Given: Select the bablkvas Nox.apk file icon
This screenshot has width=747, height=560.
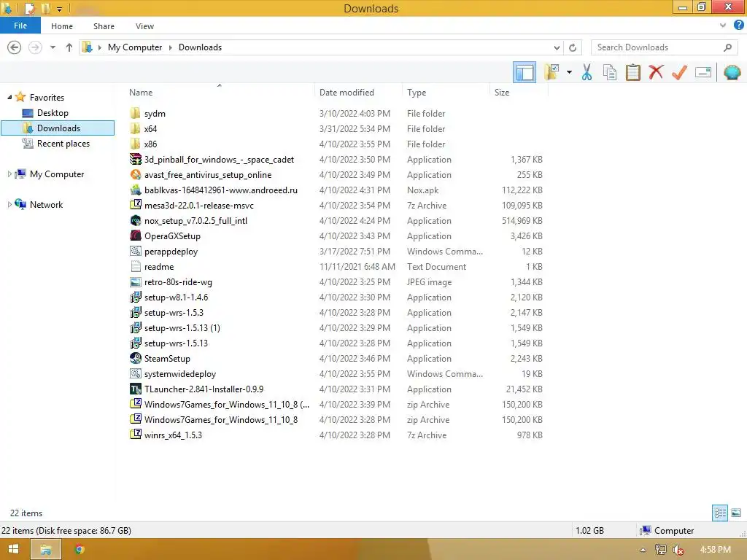Looking at the screenshot, I should pos(136,190).
